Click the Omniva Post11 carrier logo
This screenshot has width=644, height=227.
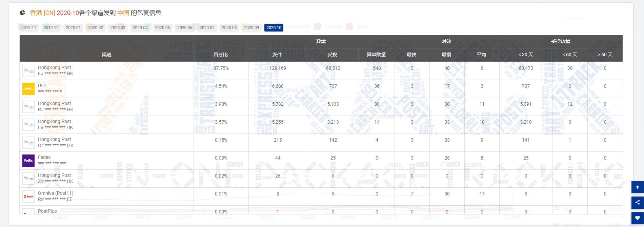[28, 197]
